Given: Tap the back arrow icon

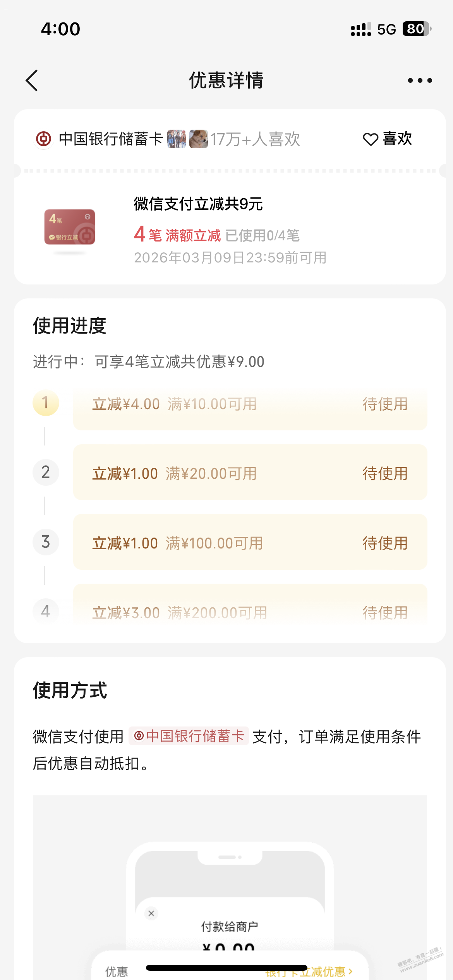Looking at the screenshot, I should [32, 81].
